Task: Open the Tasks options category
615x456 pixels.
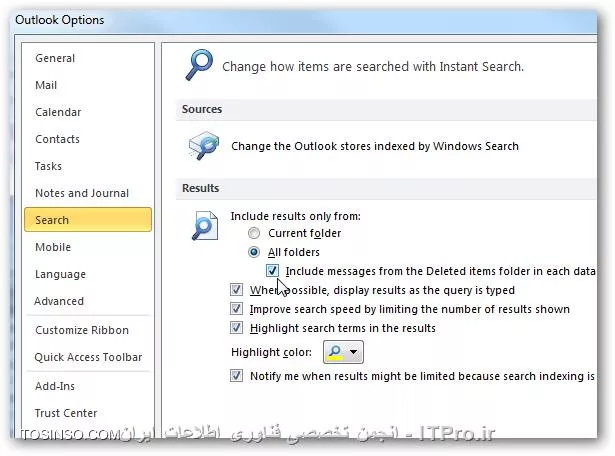Action: coord(48,166)
